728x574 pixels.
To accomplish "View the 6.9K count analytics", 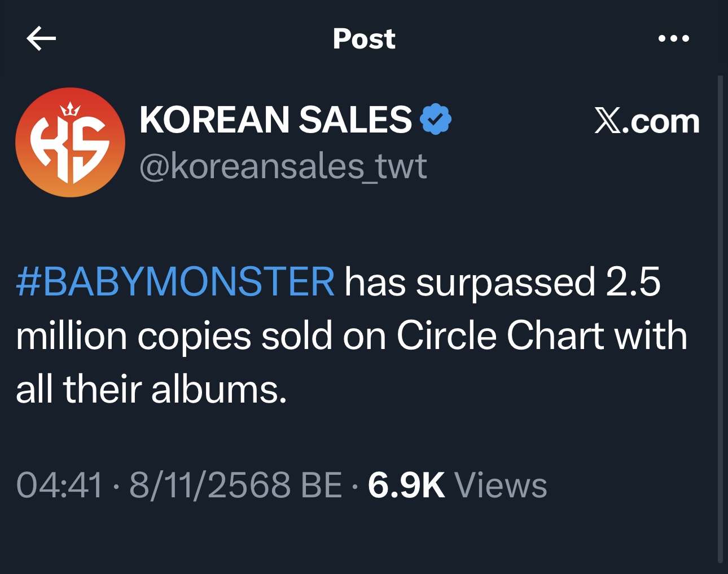I will tap(406, 485).
